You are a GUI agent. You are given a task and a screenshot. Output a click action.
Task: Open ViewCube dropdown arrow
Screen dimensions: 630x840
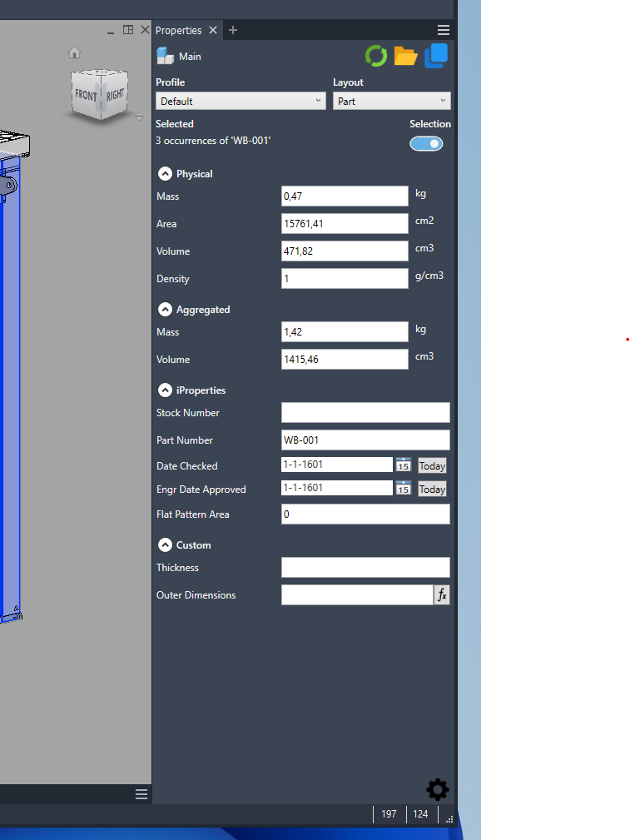click(x=139, y=117)
